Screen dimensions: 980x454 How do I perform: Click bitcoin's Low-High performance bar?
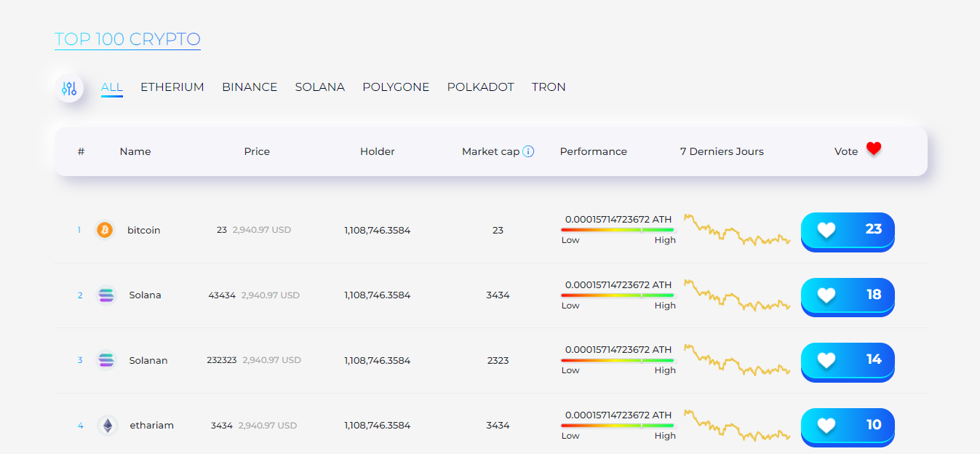coord(618,230)
